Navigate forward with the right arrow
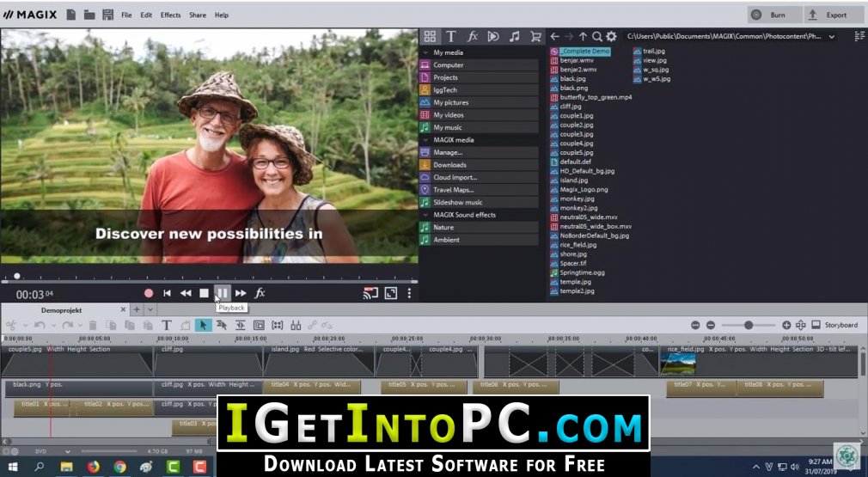868x477 pixels. click(569, 36)
